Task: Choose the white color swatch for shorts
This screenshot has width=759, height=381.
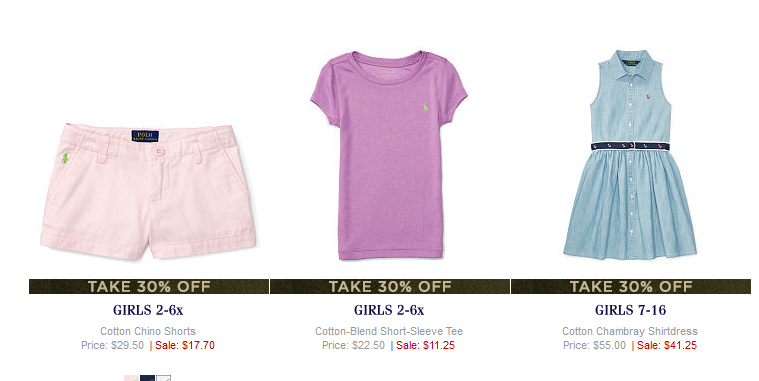Action: coord(164,378)
